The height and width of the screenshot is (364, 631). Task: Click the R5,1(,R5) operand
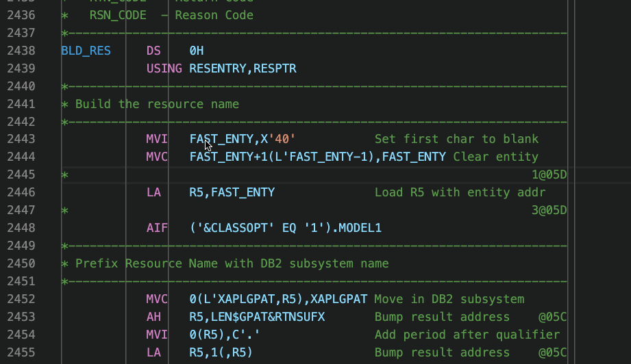click(x=221, y=352)
